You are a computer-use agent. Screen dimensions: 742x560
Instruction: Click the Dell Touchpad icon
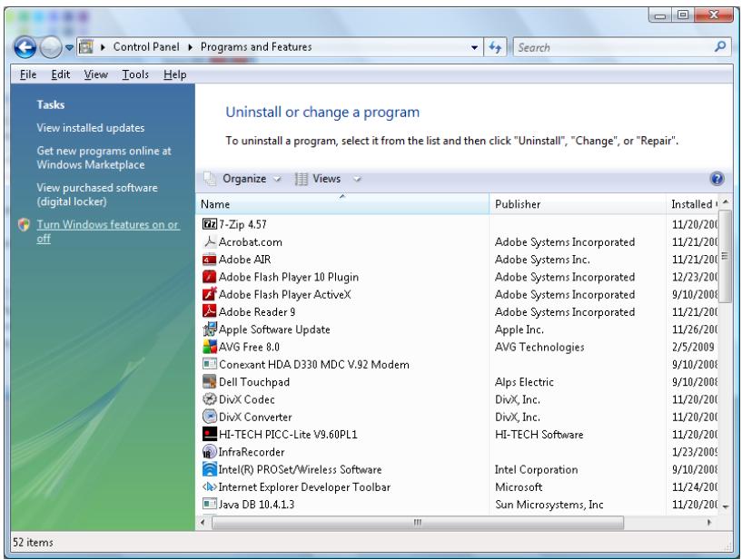tap(209, 382)
